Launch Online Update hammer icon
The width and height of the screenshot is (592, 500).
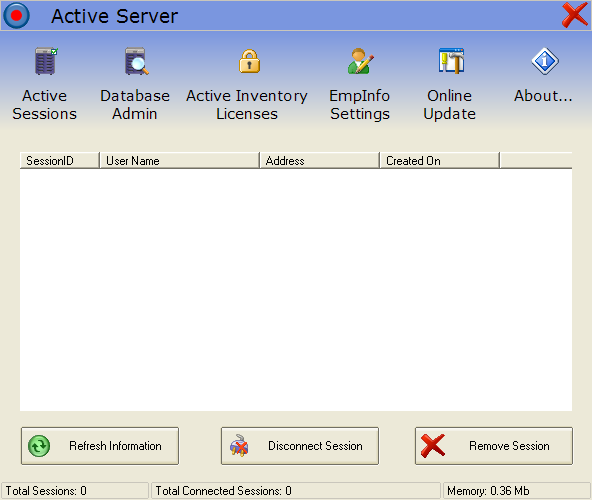(x=451, y=60)
